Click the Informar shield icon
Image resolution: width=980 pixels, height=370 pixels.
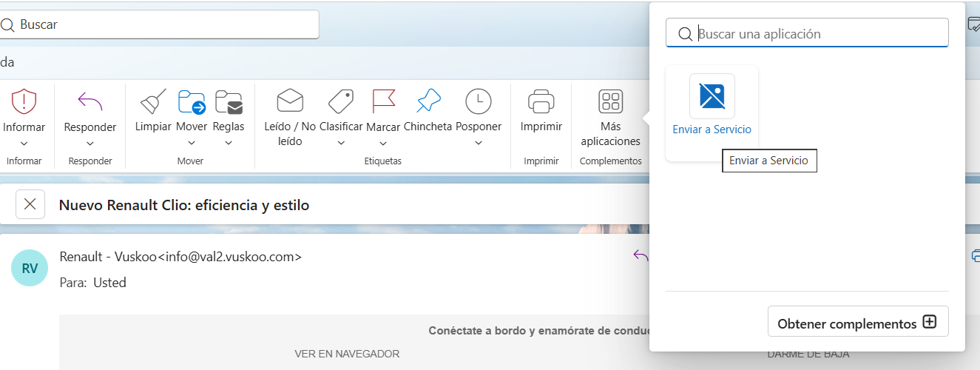[24, 101]
